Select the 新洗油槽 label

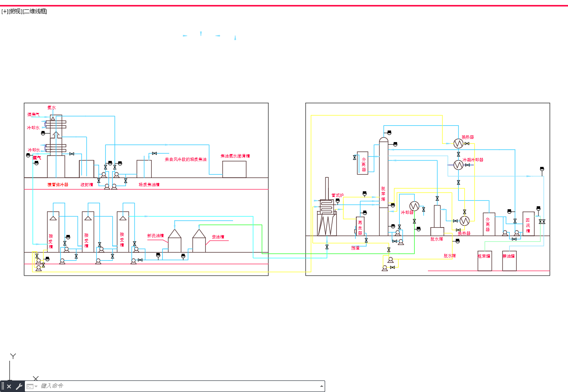point(155,236)
